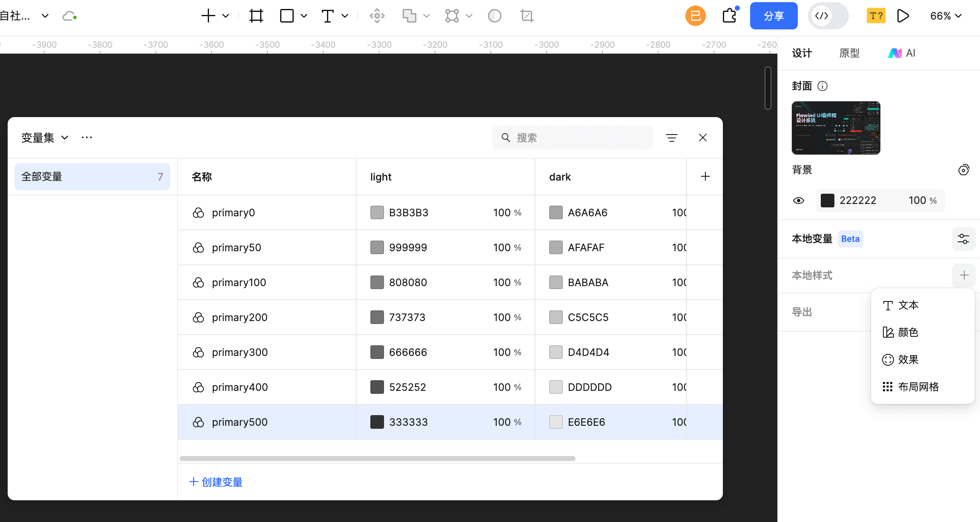Click the blue 分享 button

pos(774,16)
